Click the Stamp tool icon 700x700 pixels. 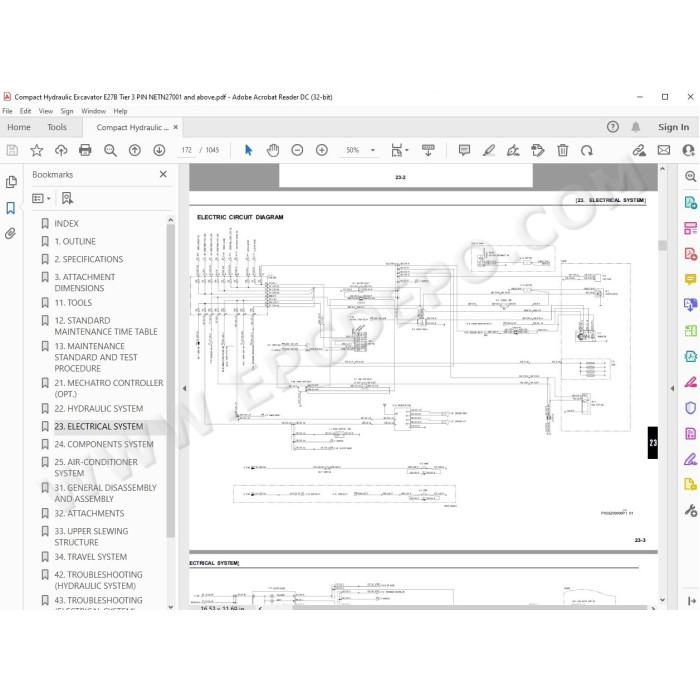pyautogui.click(x=538, y=150)
